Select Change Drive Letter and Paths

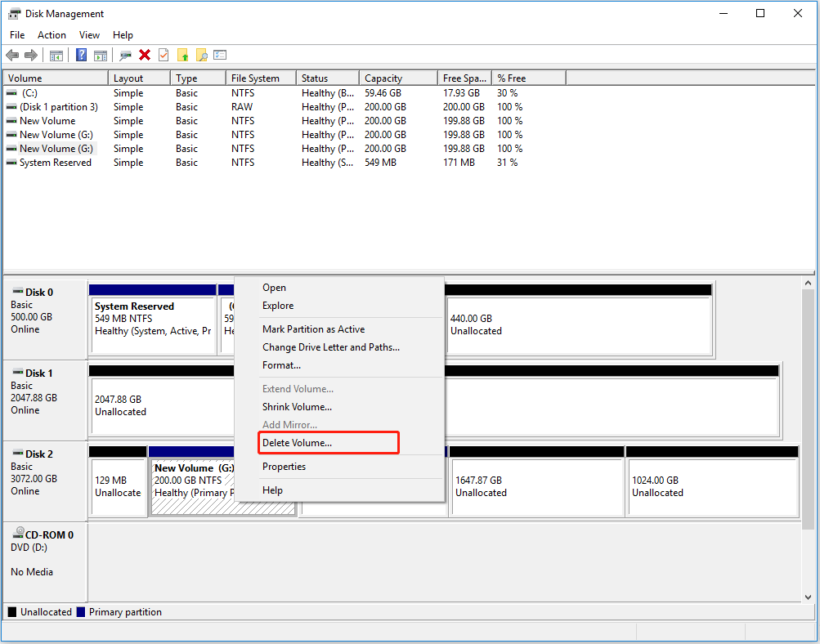(x=330, y=347)
